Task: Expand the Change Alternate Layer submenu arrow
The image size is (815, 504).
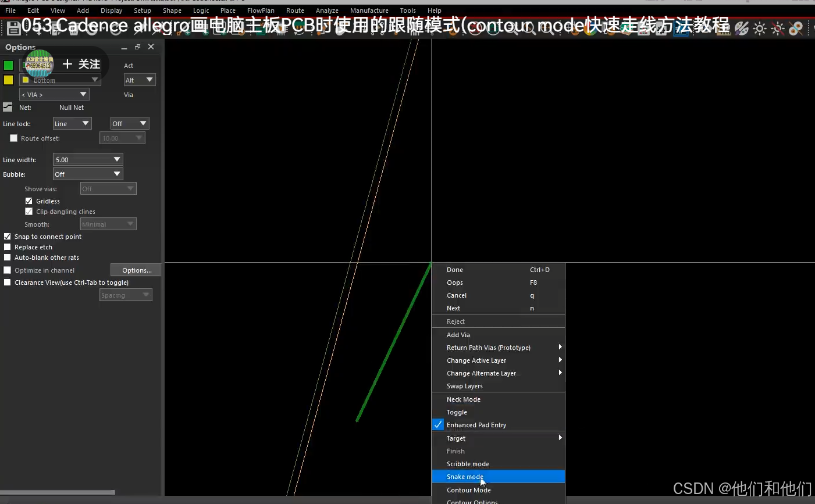Action: coord(560,373)
